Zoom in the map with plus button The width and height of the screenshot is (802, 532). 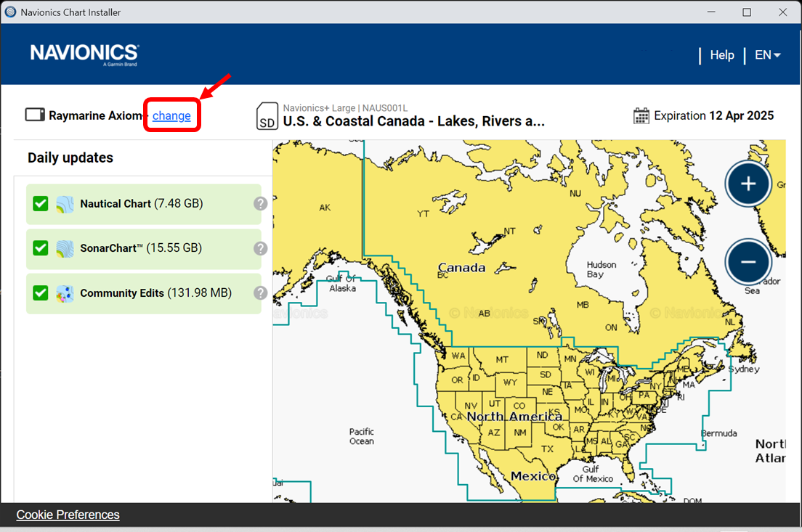[x=748, y=184]
